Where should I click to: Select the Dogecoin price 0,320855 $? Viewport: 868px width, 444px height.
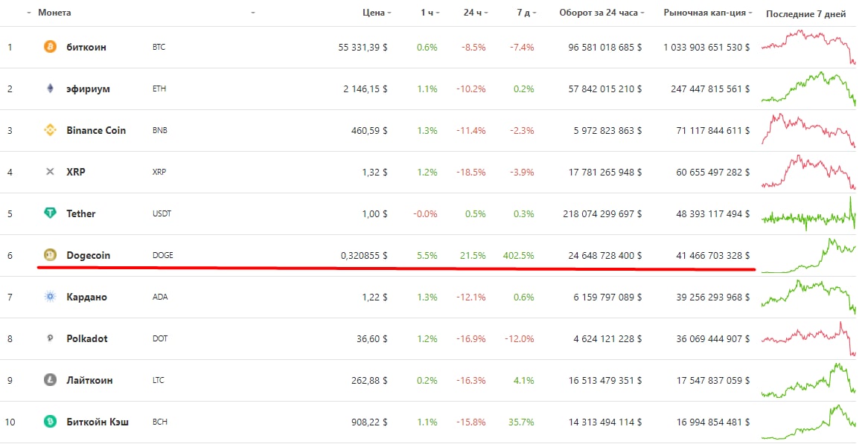[x=364, y=256]
